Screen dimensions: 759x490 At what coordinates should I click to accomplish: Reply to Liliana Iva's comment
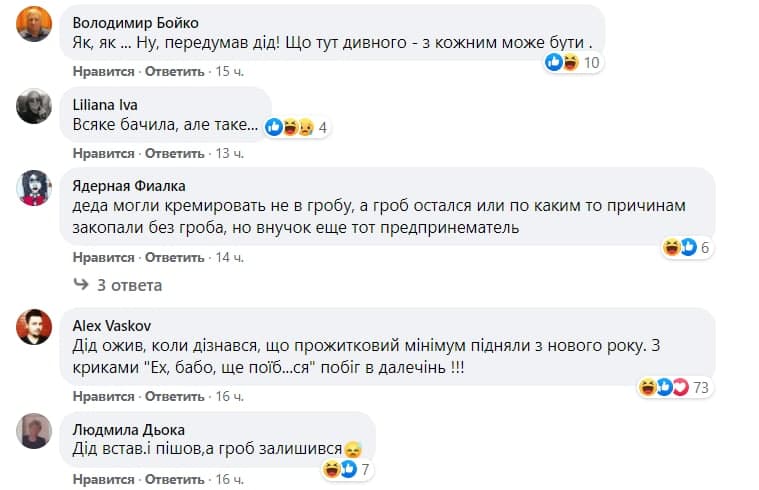pyautogui.click(x=174, y=153)
